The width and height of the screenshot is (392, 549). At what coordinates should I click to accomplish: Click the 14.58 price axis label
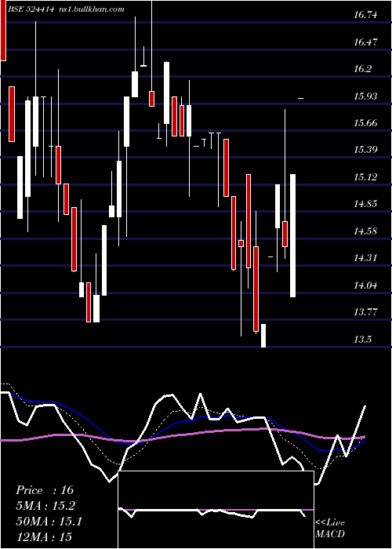(x=365, y=231)
